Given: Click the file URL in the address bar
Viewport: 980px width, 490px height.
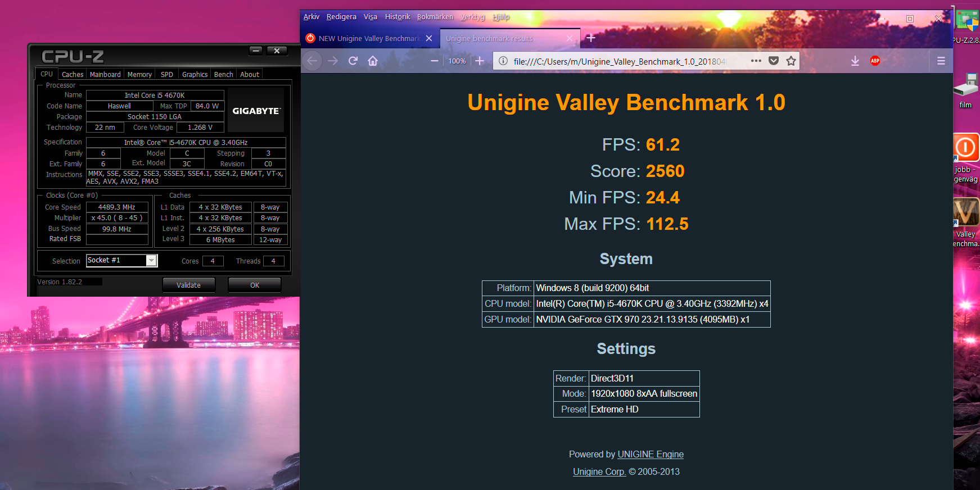Looking at the screenshot, I should click(x=620, y=61).
